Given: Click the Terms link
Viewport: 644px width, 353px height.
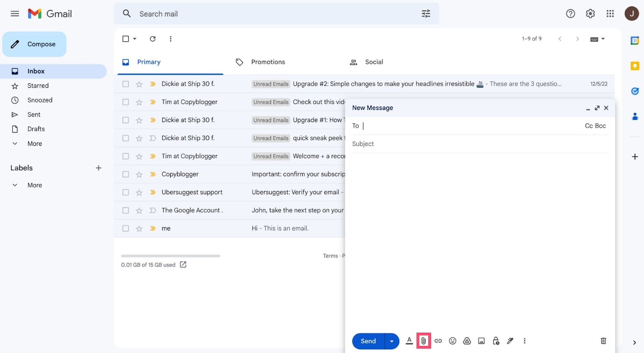Looking at the screenshot, I should click(330, 256).
